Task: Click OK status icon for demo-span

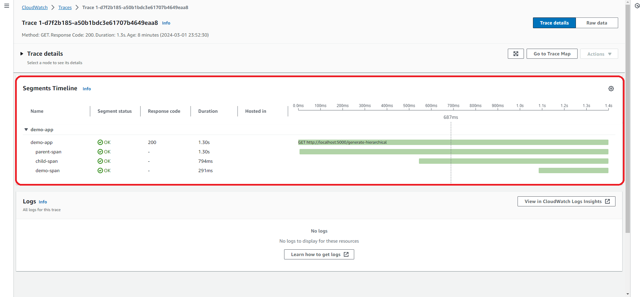Action: (100, 170)
